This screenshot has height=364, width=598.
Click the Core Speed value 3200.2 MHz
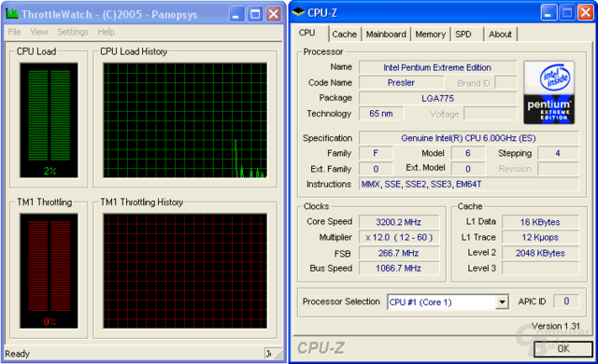pyautogui.click(x=399, y=222)
